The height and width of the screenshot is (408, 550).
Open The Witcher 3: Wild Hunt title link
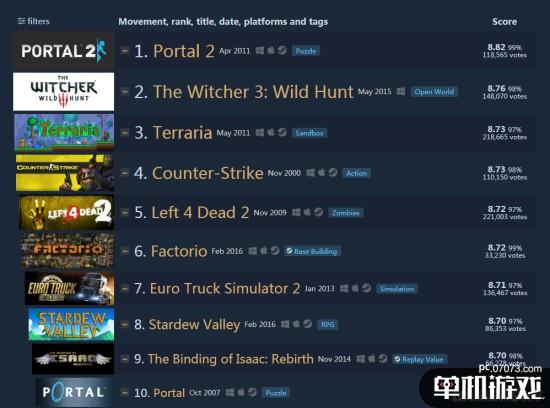click(253, 92)
